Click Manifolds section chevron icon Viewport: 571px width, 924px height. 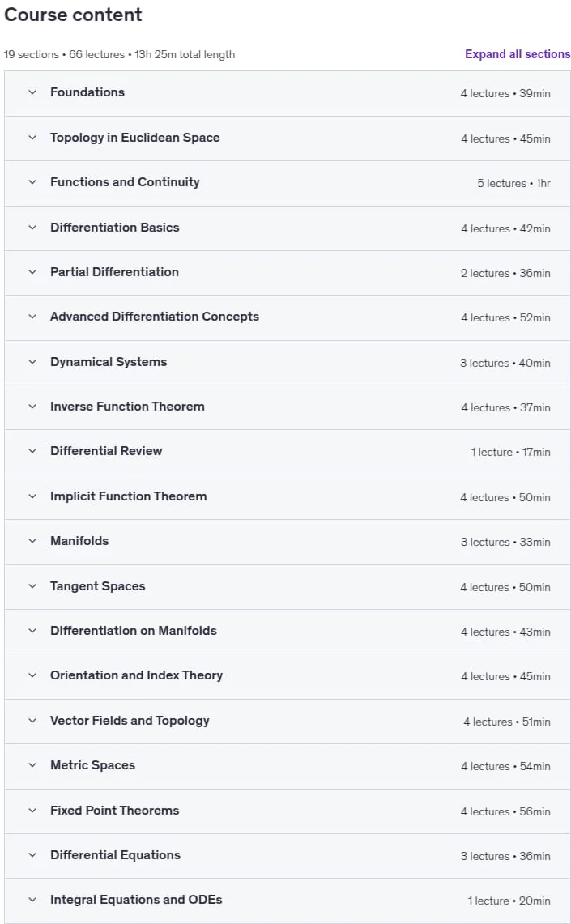click(32, 541)
